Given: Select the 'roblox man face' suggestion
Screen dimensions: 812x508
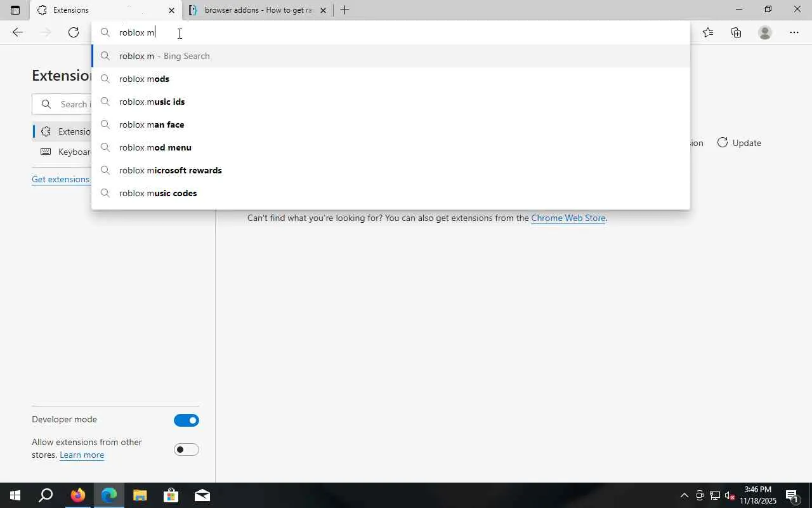Looking at the screenshot, I should [391, 124].
